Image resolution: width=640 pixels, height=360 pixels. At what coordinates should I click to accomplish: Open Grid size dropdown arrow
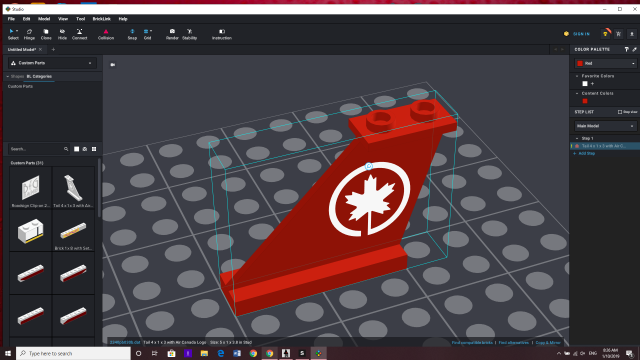[151, 31]
